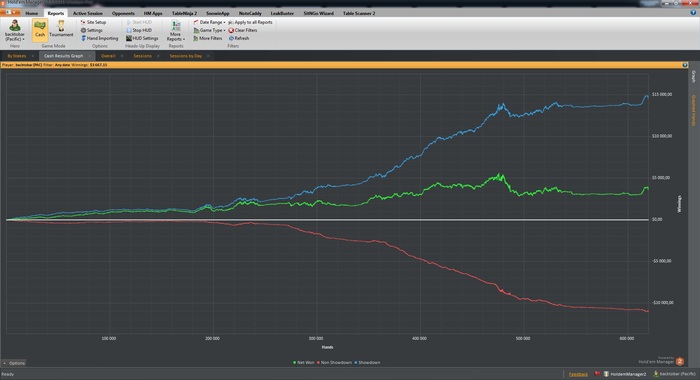Close the Overall report tab
Viewport: 700px width, 380px height.
tap(122, 56)
